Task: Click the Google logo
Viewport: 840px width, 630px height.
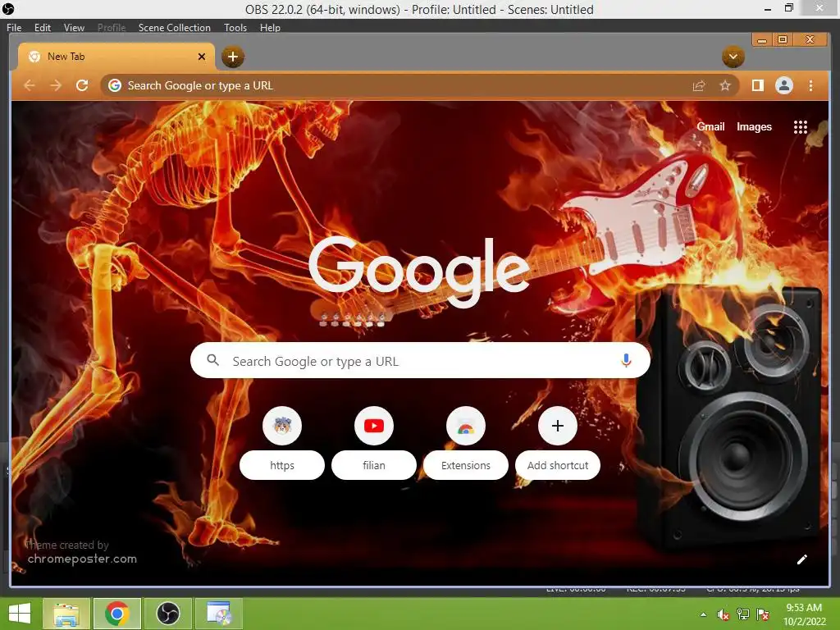Action: coord(419,272)
